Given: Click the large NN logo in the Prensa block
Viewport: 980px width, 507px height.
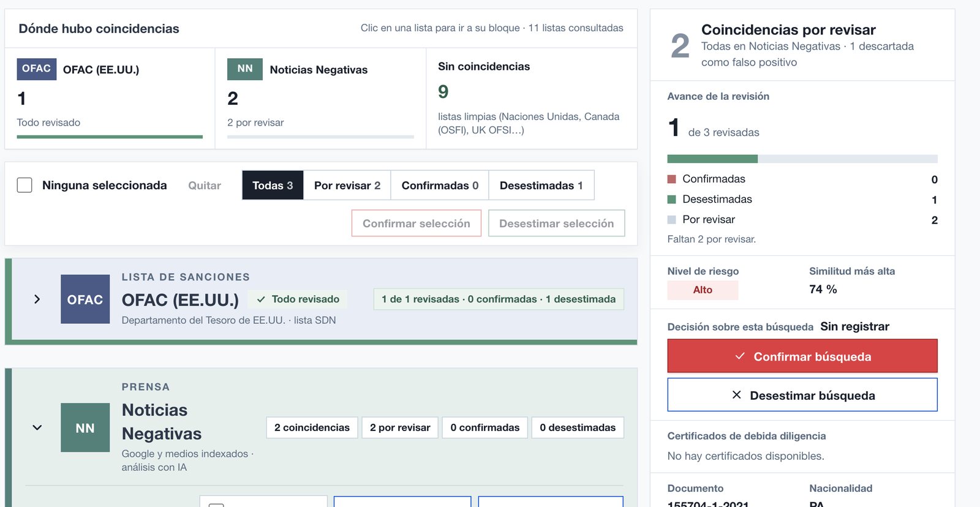Looking at the screenshot, I should click(85, 427).
